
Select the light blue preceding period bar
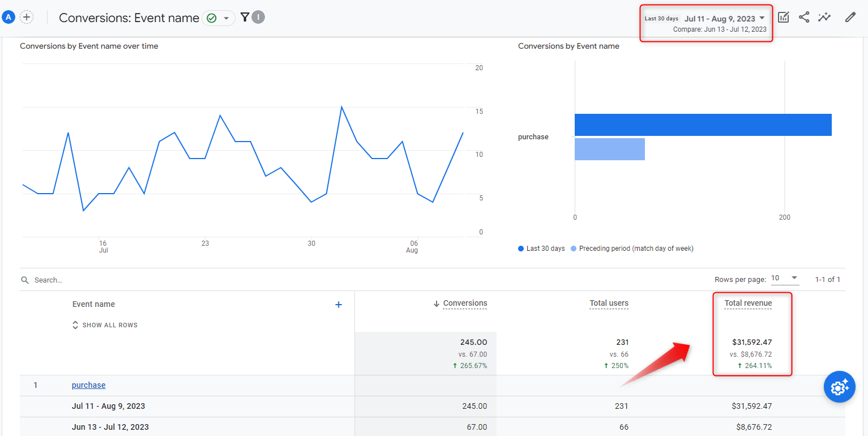tap(610, 149)
